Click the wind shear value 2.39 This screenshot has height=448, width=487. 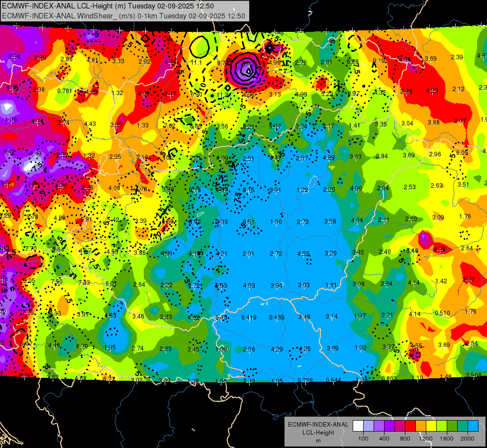(457, 57)
